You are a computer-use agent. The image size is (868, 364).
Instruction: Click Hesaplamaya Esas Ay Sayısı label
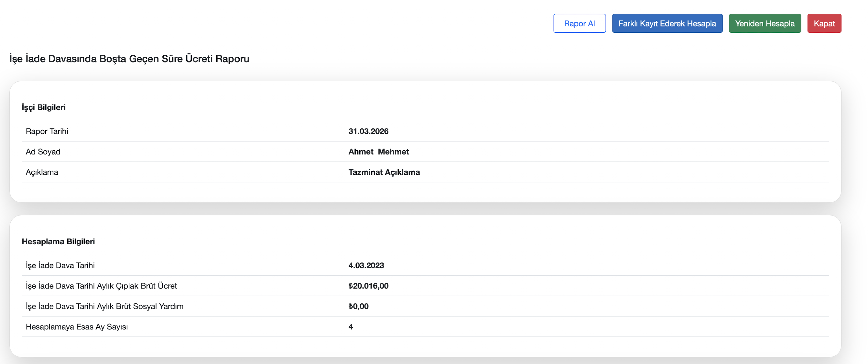tap(77, 327)
